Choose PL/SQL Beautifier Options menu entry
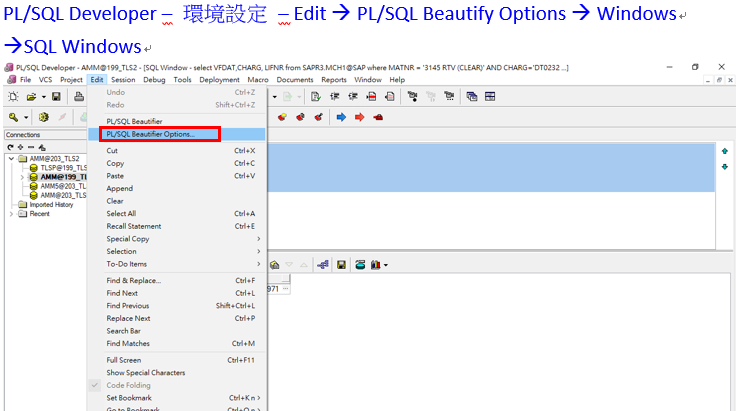Image resolution: width=740 pixels, height=411 pixels. (x=177, y=134)
